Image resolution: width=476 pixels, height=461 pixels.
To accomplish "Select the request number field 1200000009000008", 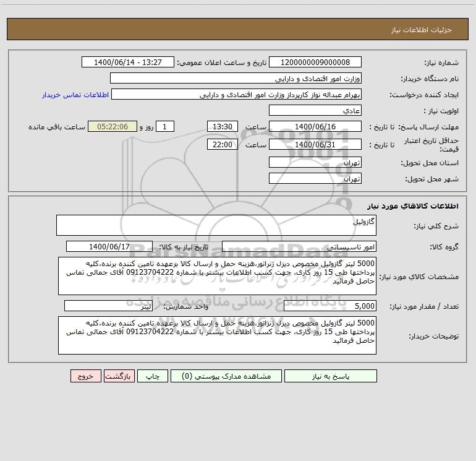I will (x=315, y=62).
